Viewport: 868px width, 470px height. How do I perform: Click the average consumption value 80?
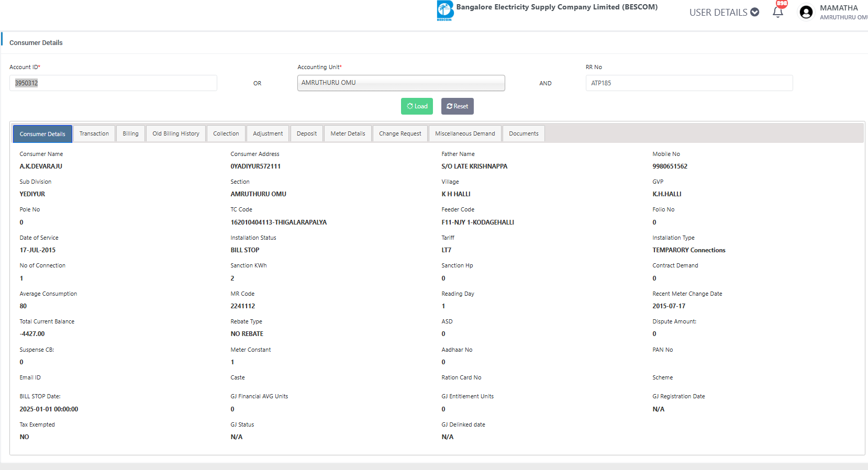point(23,306)
